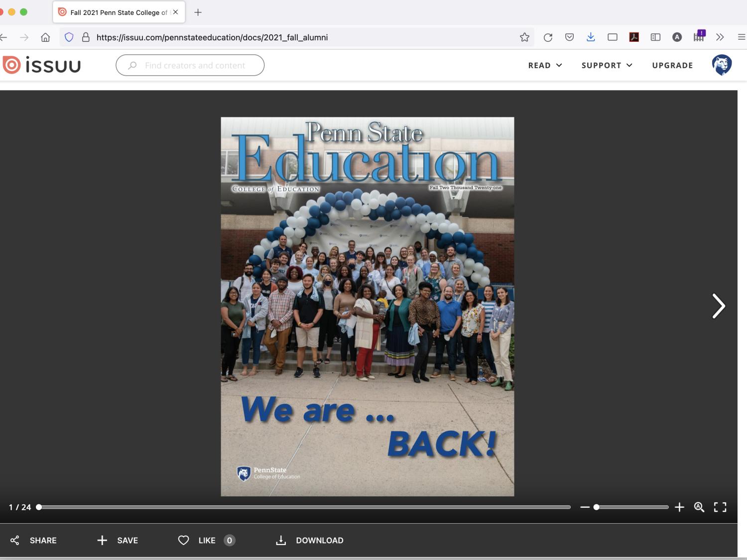Screen dimensions: 747x560
Task: Click the page progress slider
Action: (x=304, y=507)
